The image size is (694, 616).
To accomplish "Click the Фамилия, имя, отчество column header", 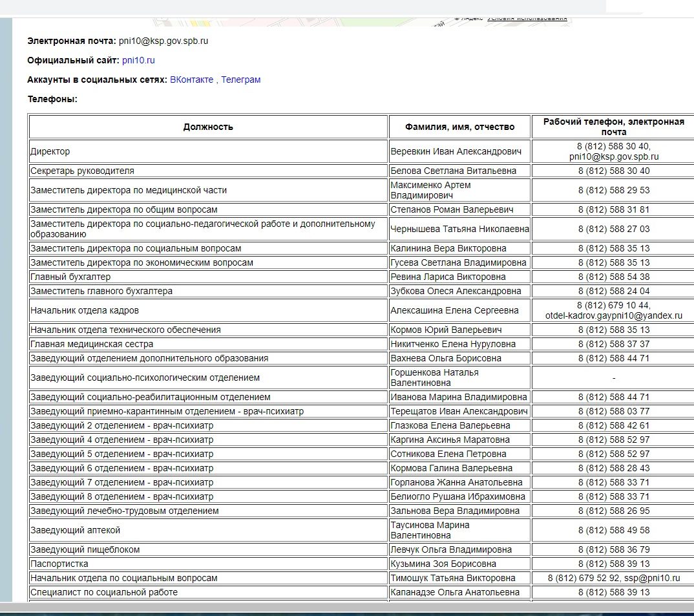I will [459, 127].
